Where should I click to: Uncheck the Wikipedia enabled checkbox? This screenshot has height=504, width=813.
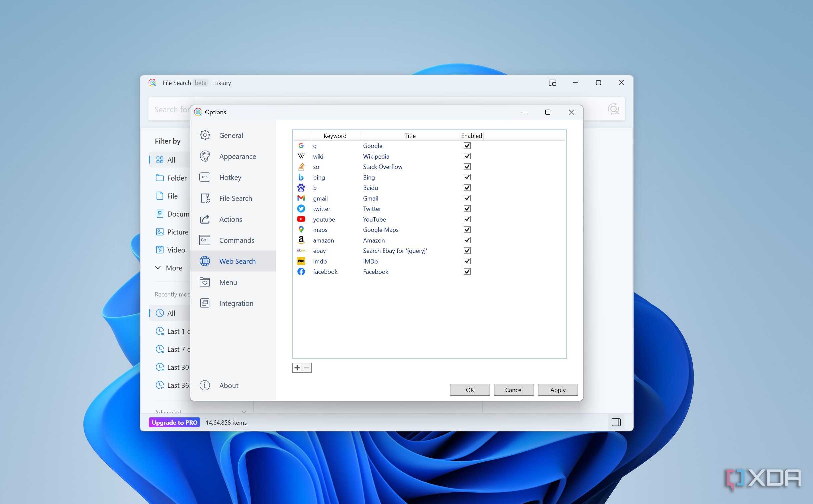(467, 156)
